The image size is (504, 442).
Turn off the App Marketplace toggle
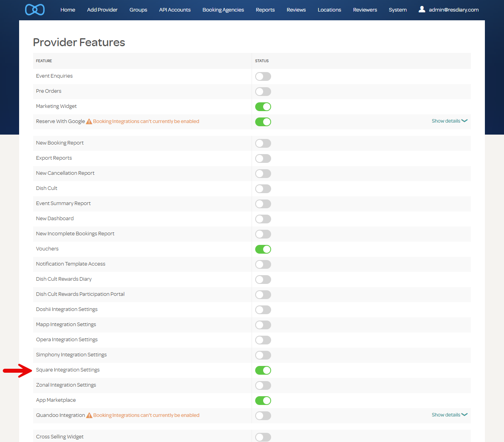pyautogui.click(x=263, y=401)
